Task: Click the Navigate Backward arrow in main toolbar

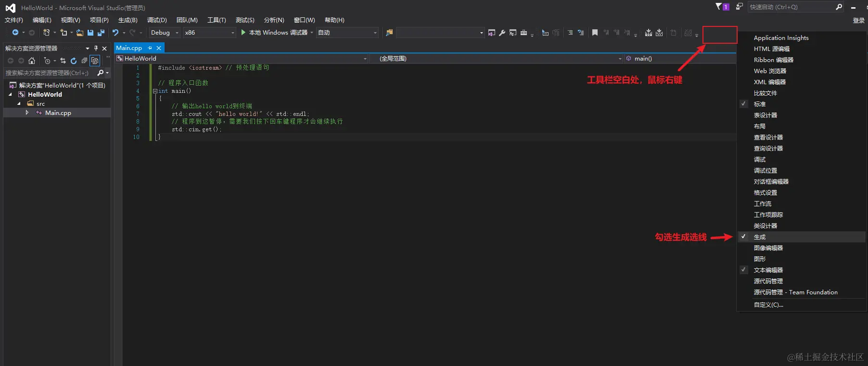Action: click(15, 33)
